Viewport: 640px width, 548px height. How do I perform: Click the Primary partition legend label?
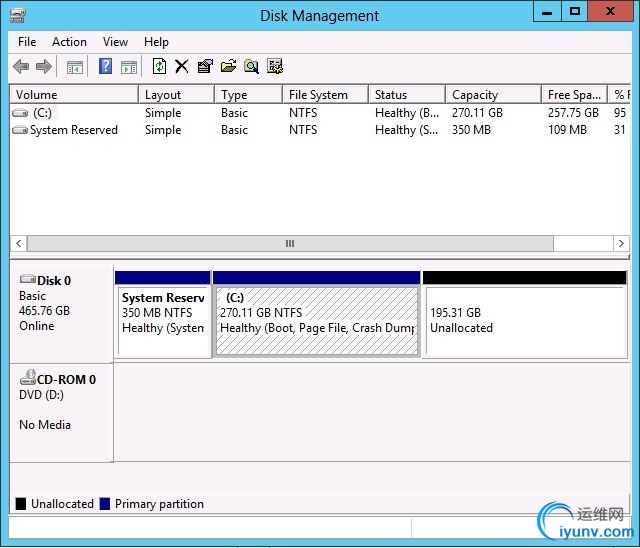click(159, 504)
